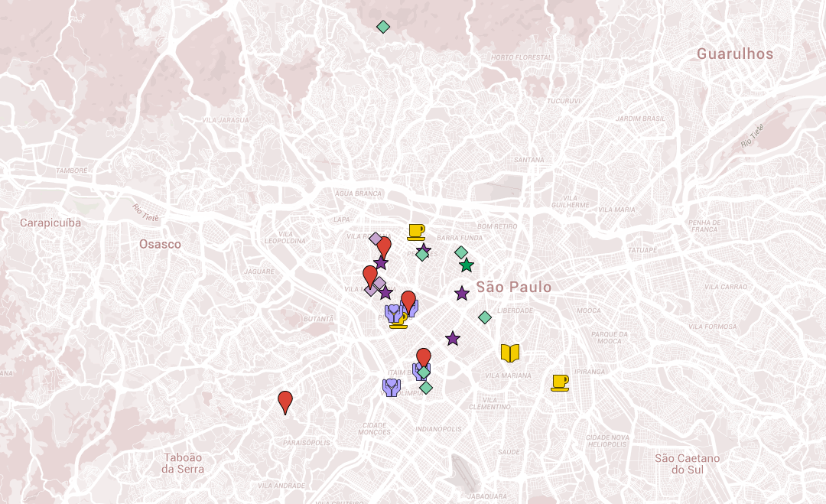Select the Taboão da Serra label
The image size is (826, 504).
coord(183,463)
